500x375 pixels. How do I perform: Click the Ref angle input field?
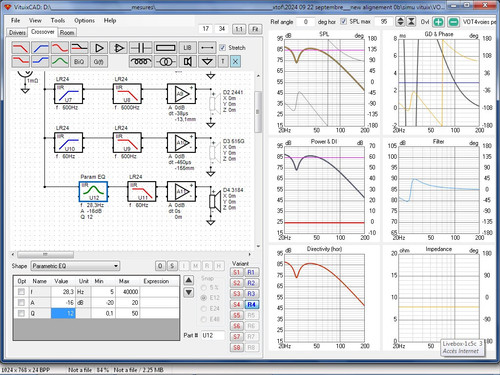pyautogui.click(x=305, y=22)
